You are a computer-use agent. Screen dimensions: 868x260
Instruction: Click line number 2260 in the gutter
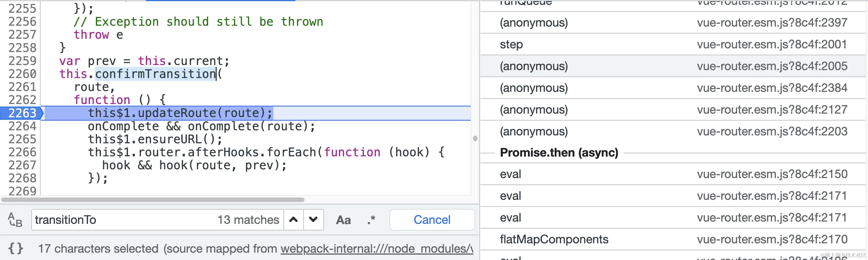click(x=22, y=74)
